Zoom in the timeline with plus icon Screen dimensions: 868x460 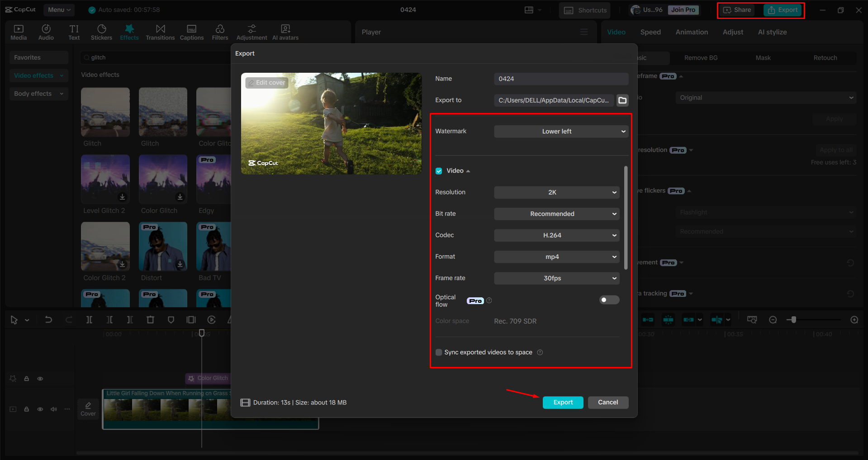pos(854,320)
